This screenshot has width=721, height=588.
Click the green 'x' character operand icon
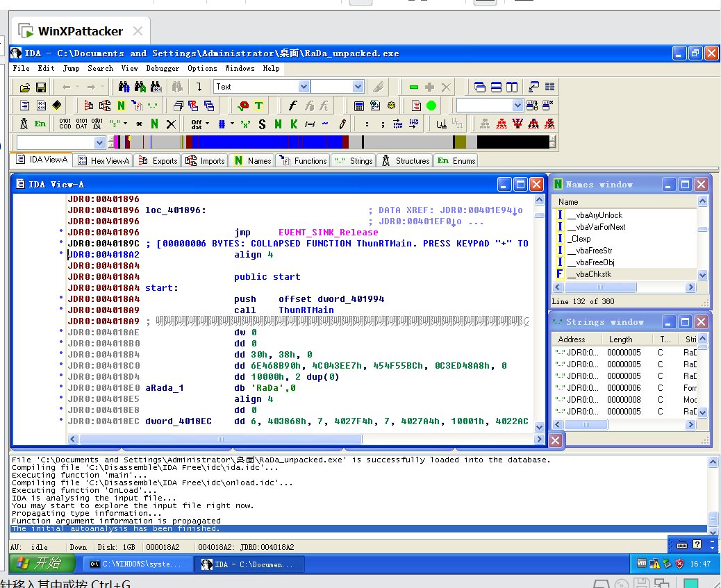(x=246, y=124)
